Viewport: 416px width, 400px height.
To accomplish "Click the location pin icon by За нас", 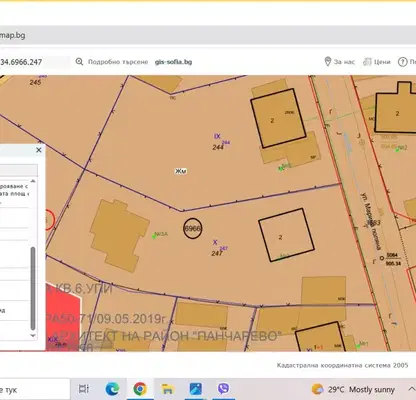I will 328,61.
